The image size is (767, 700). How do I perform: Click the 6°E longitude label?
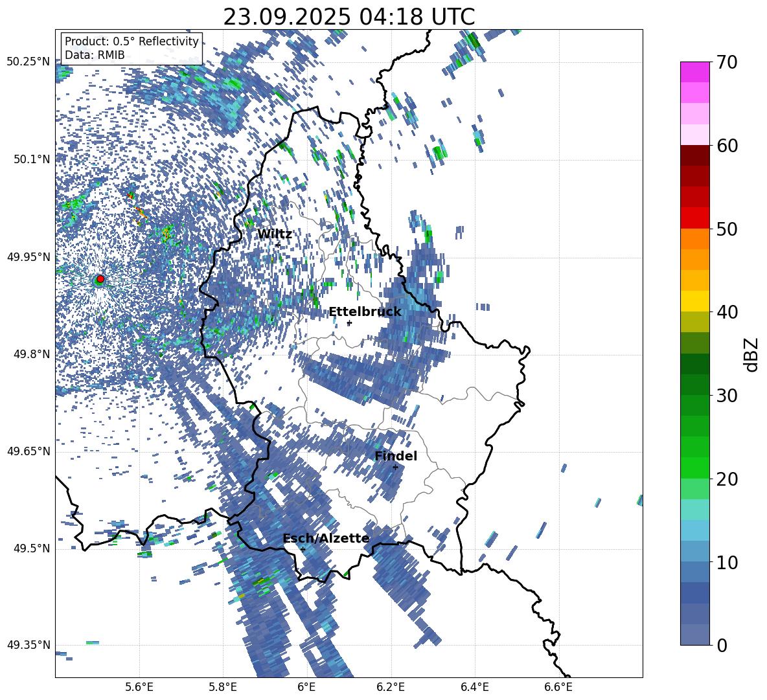[306, 687]
